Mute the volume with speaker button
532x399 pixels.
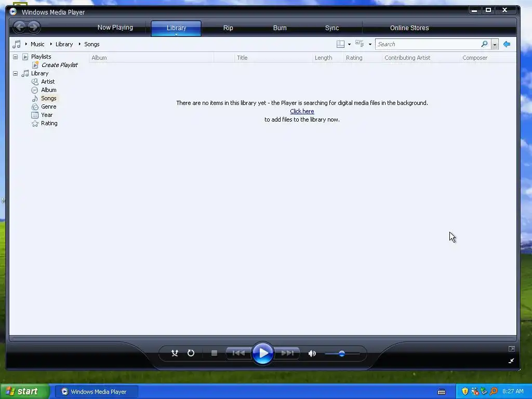312,353
